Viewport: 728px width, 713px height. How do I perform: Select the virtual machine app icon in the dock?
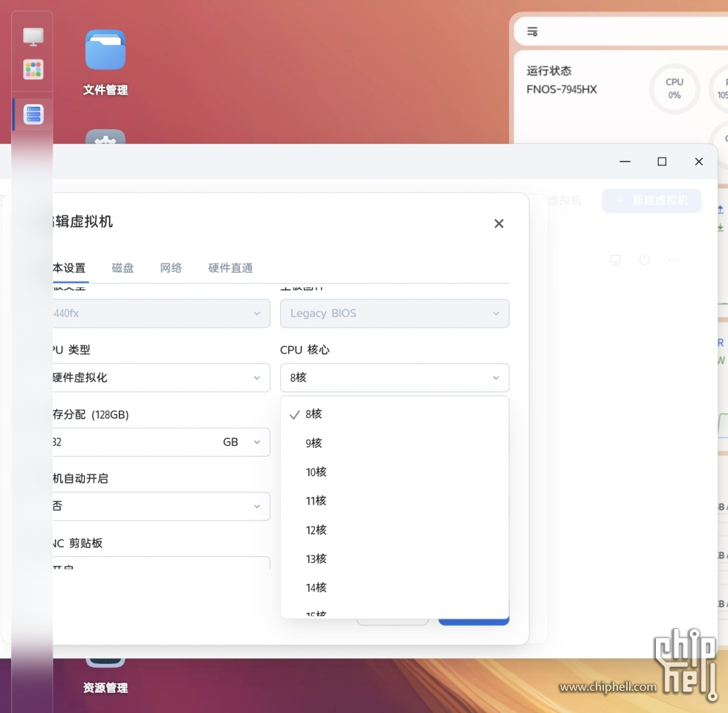click(x=33, y=114)
